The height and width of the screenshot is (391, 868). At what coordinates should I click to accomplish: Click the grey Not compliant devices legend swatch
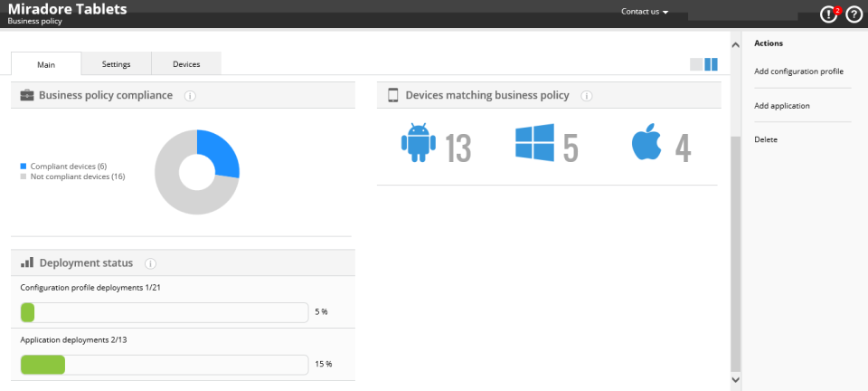[x=24, y=176]
